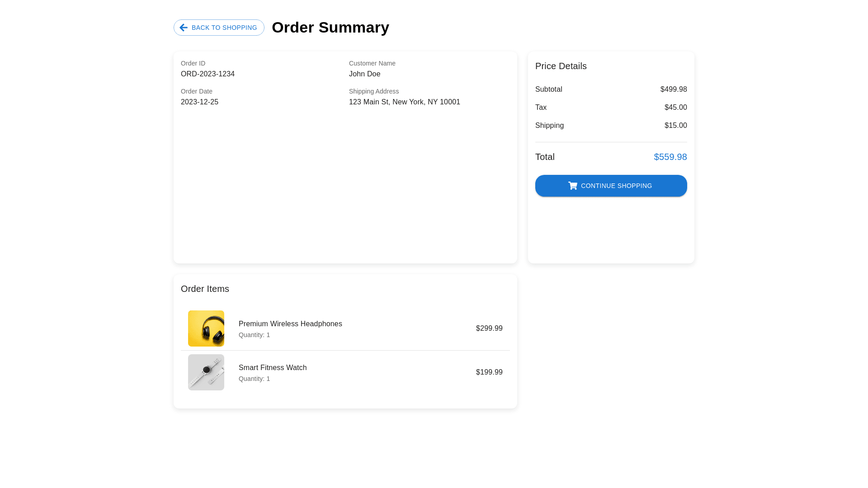Select Smart Fitness Watch item name

pos(273,368)
